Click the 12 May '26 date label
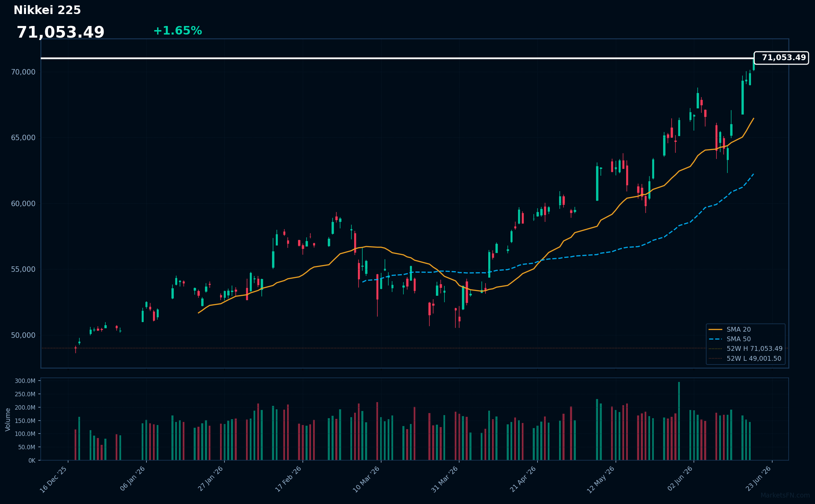 601,479
